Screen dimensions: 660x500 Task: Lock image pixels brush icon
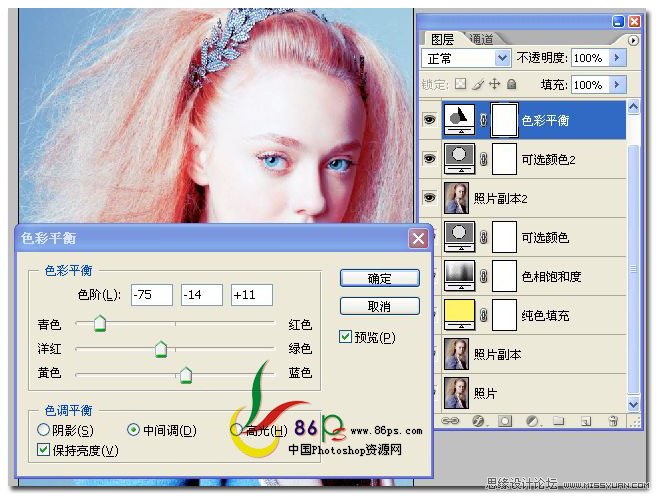[478, 84]
